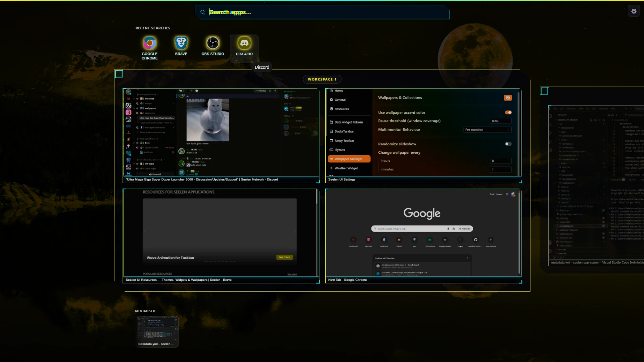This screenshot has width=644, height=362.
Task: Click GitHub shortcut tile in Chrome preview
Action: point(475,242)
